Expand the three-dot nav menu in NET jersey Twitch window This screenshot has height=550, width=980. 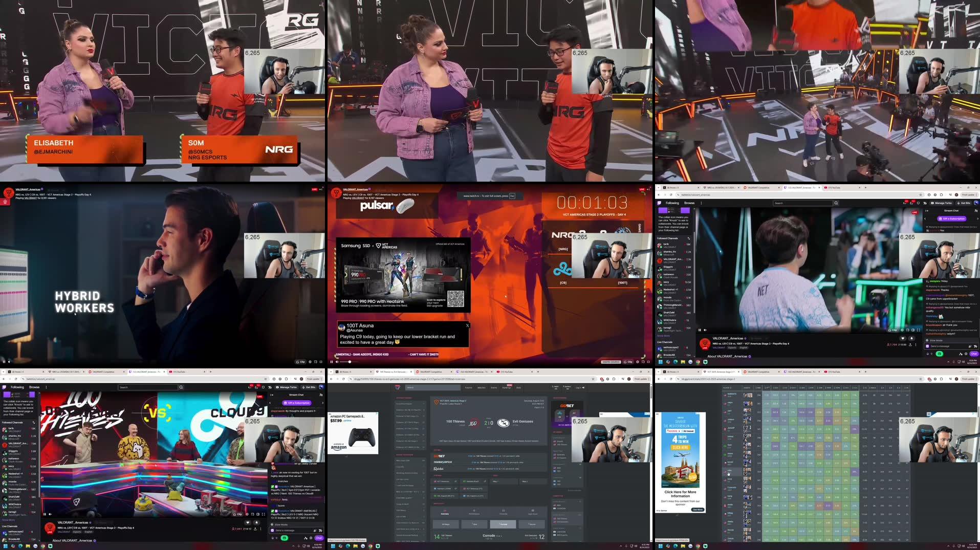coord(701,203)
